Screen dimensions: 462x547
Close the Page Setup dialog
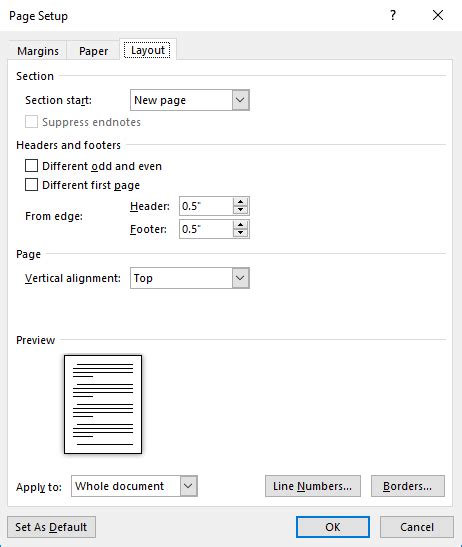pyautogui.click(x=438, y=15)
